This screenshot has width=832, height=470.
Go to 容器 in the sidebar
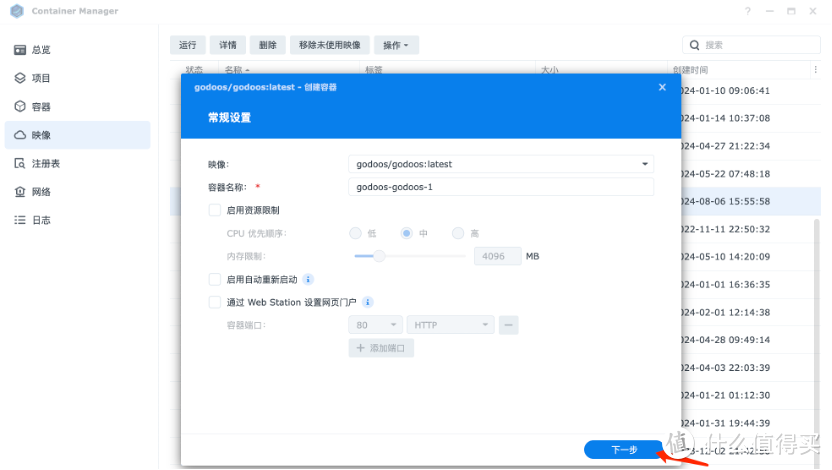[x=77, y=107]
